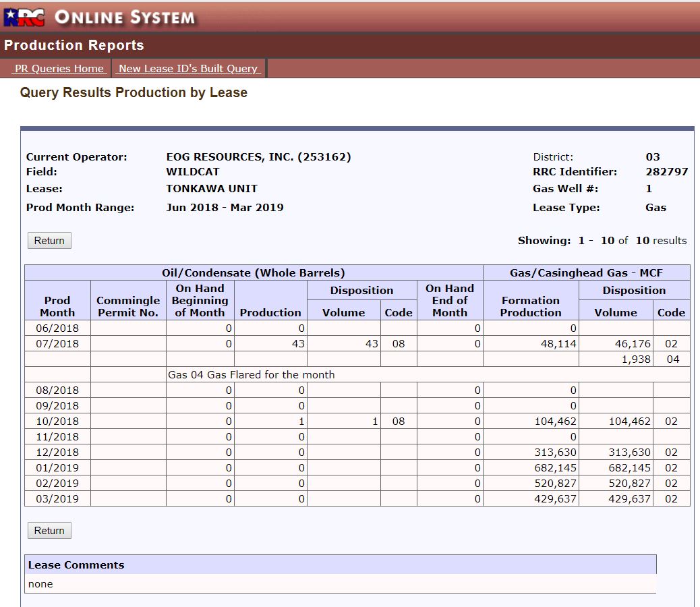The image size is (700, 607).
Task: Click the Production Reports heading bar
Action: coord(74,45)
